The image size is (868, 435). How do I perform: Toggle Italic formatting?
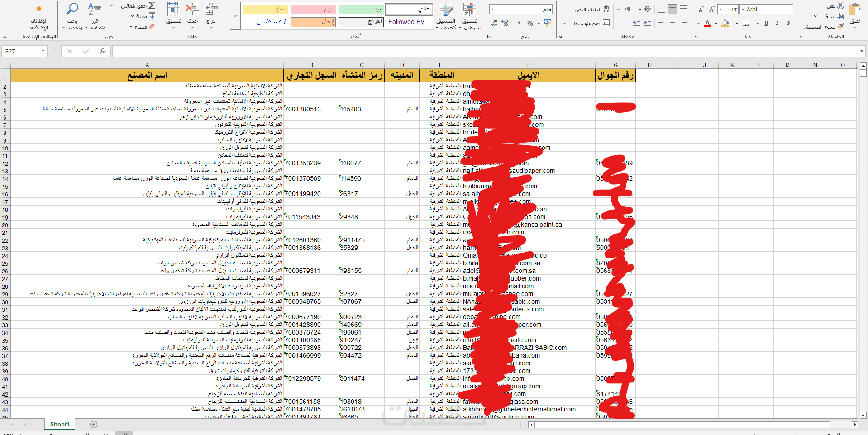pos(777,23)
